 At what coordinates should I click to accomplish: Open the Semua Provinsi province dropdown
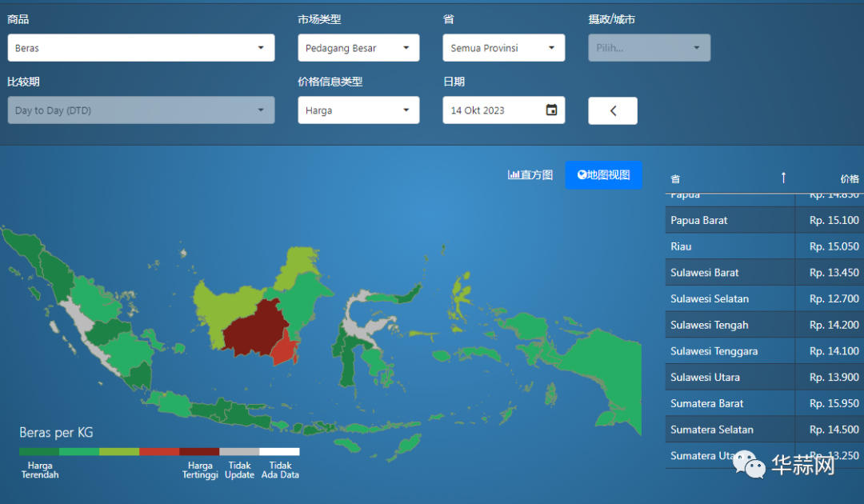[x=503, y=48]
